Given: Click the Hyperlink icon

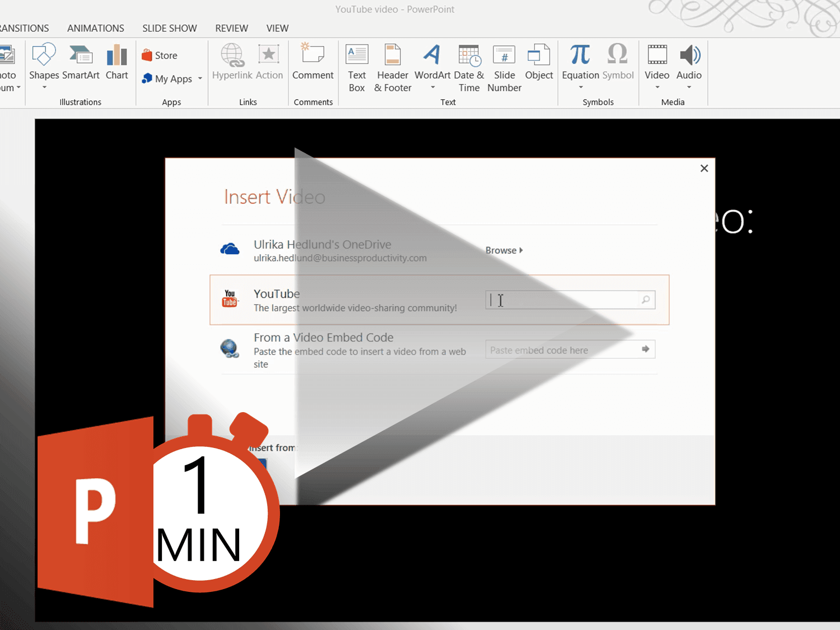Looking at the screenshot, I should [232, 55].
